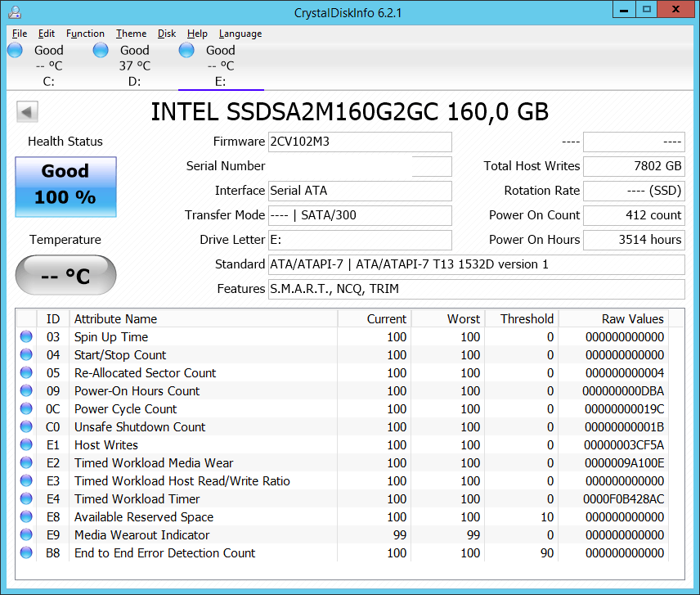Open the Theme menu
Viewport: 700px width, 595px height.
point(131,34)
